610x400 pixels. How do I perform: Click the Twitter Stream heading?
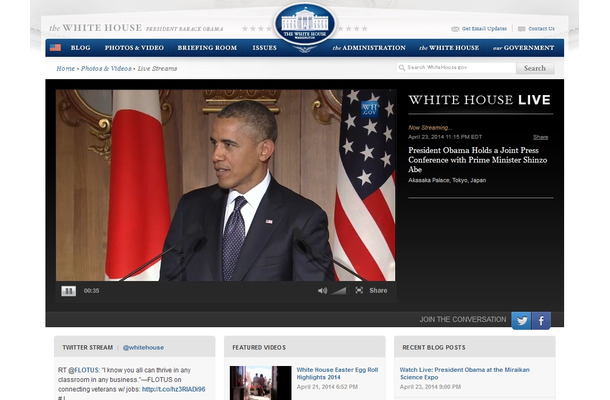coord(88,347)
